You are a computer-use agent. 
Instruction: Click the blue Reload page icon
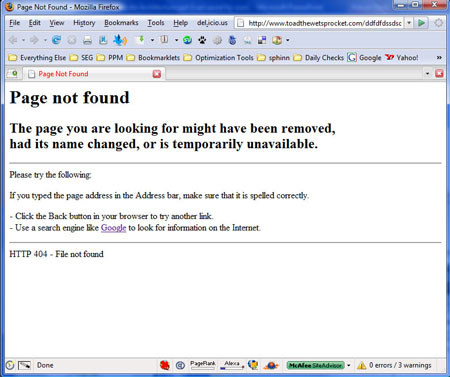coord(56,40)
